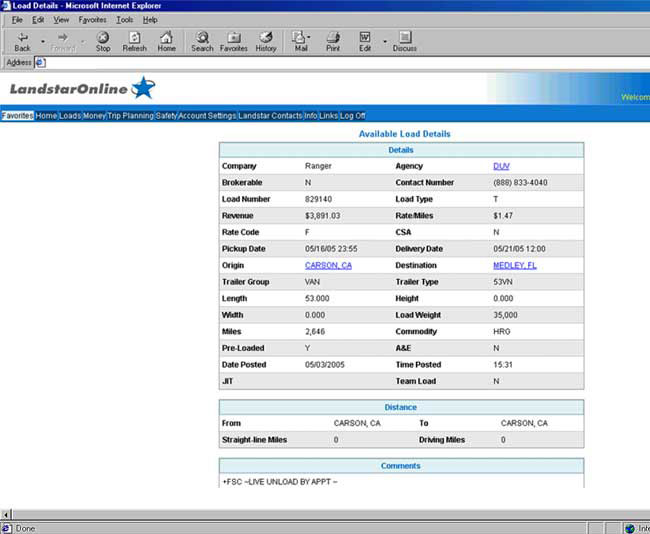Click the Print toolbar icon

pos(333,42)
